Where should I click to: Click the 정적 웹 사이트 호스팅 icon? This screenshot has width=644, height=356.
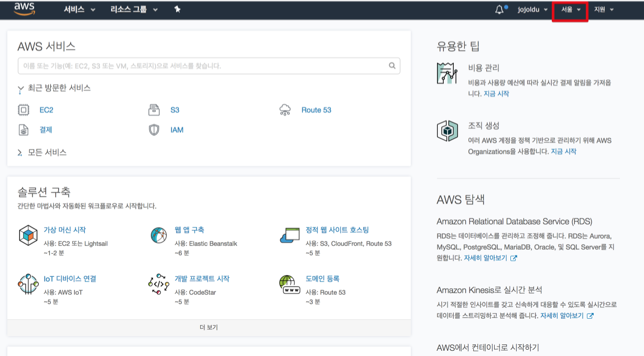coord(289,235)
